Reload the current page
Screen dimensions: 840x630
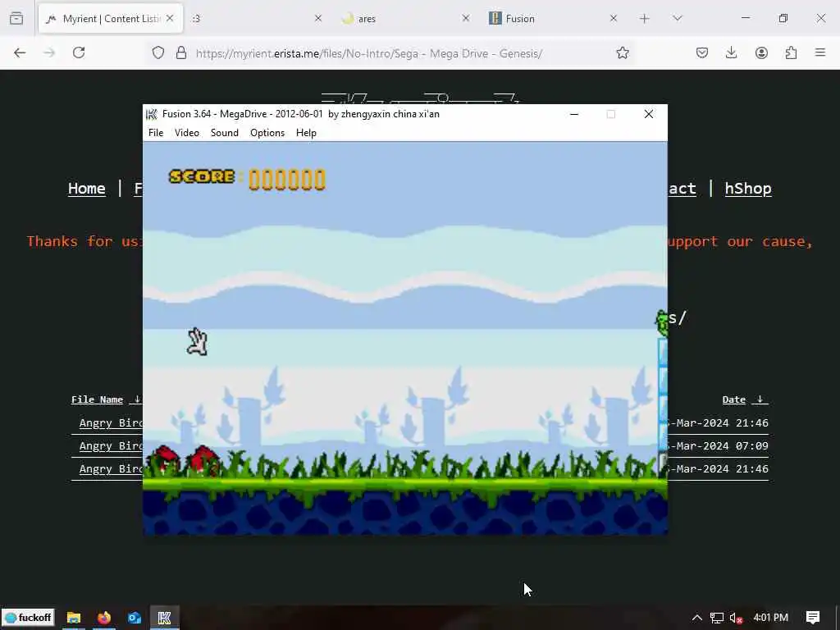(79, 52)
